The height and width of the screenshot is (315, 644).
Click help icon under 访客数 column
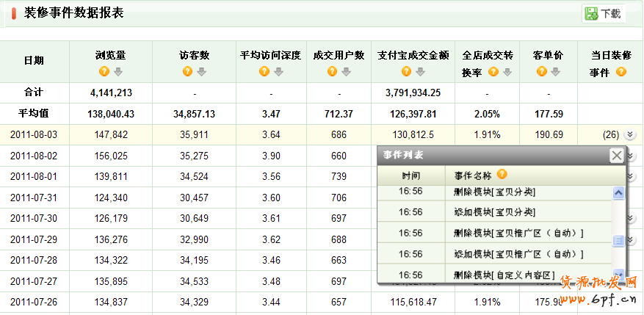pyautogui.click(x=187, y=71)
